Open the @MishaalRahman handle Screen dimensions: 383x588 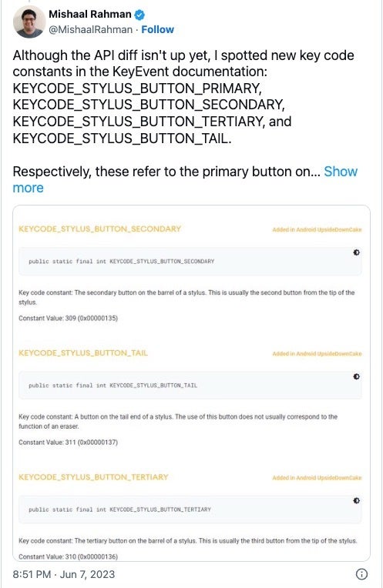[x=90, y=29]
